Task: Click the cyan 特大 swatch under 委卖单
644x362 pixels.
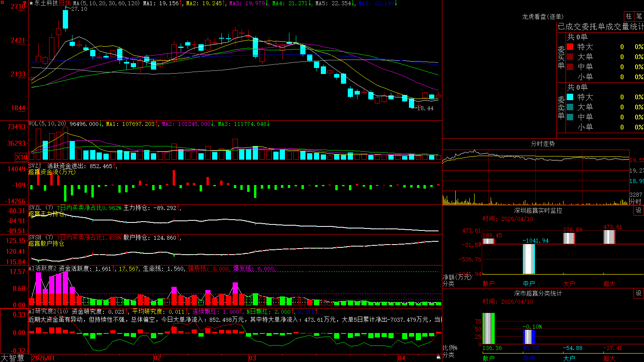Action: [x=570, y=97]
